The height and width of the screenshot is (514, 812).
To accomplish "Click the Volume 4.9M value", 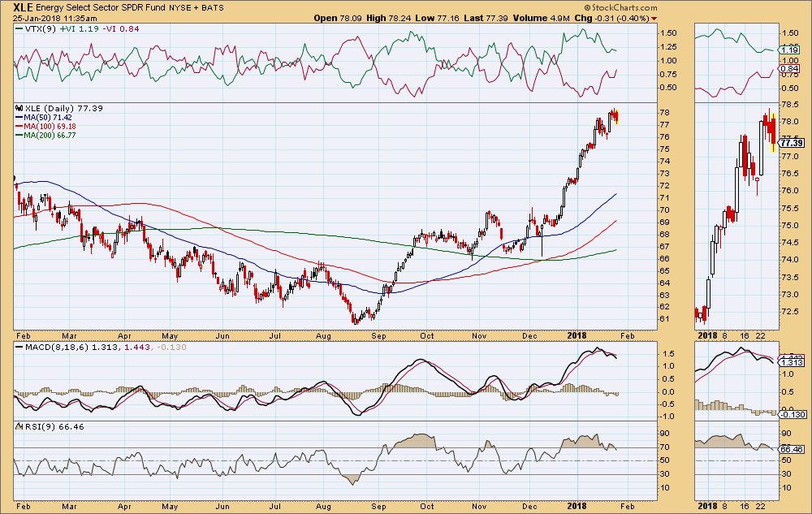I will pyautogui.click(x=542, y=18).
